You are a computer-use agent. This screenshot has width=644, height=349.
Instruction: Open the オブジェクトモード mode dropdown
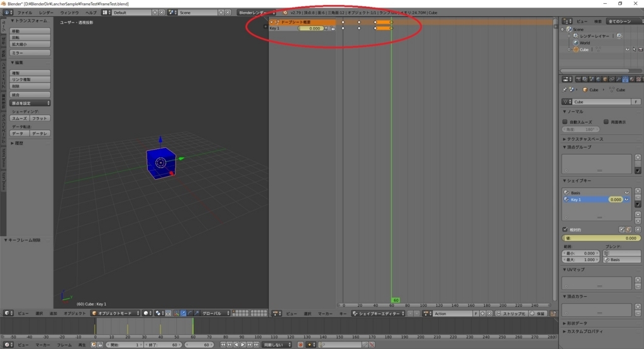[116, 313]
